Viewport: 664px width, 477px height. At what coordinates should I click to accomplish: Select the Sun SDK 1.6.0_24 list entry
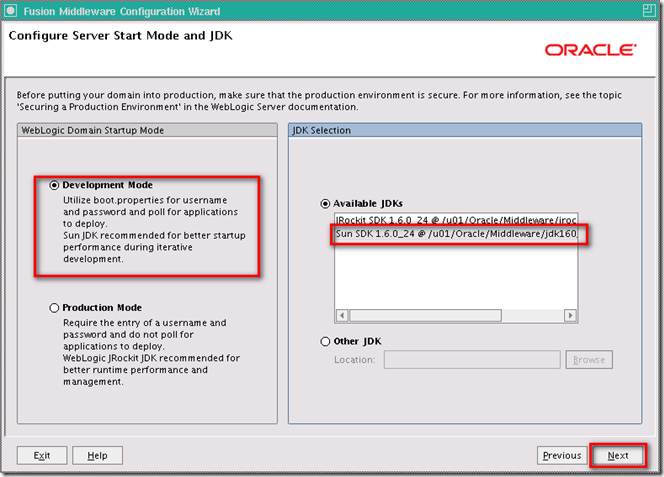tap(456, 234)
